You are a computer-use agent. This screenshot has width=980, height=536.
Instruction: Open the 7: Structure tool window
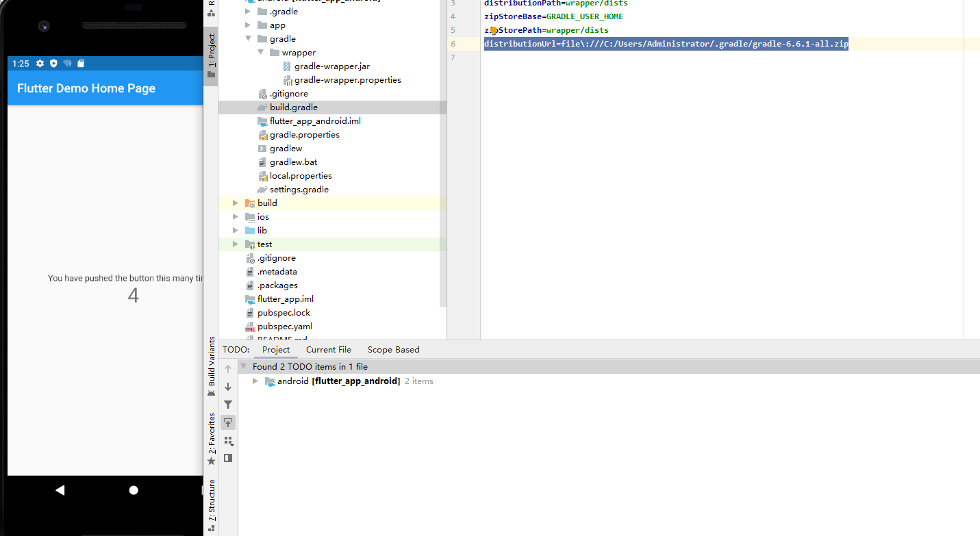click(212, 505)
